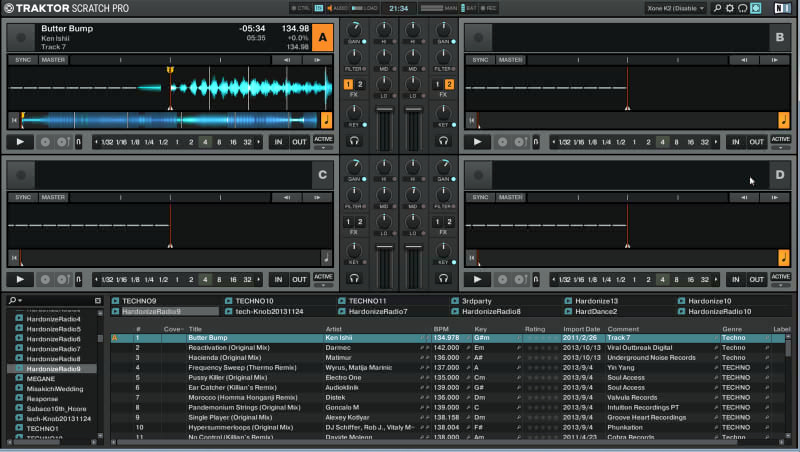Click the headphones icon in header
The height and width of the screenshot is (452, 800).
point(743,8)
